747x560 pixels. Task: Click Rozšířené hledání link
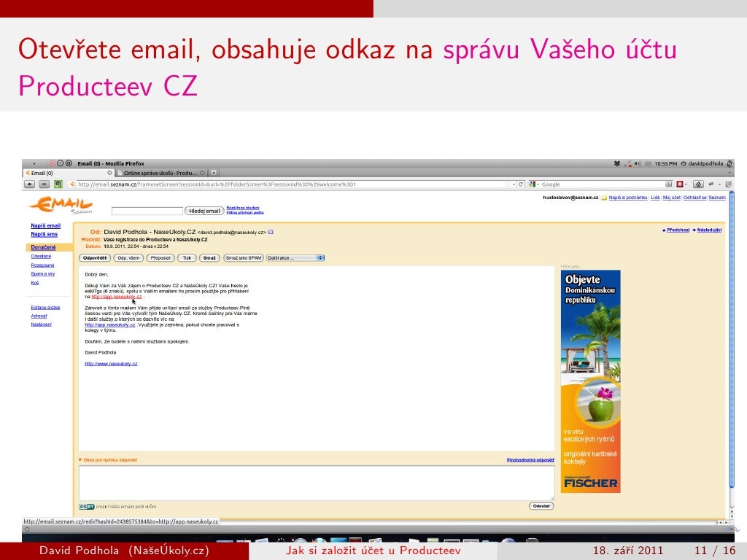[x=243, y=208]
